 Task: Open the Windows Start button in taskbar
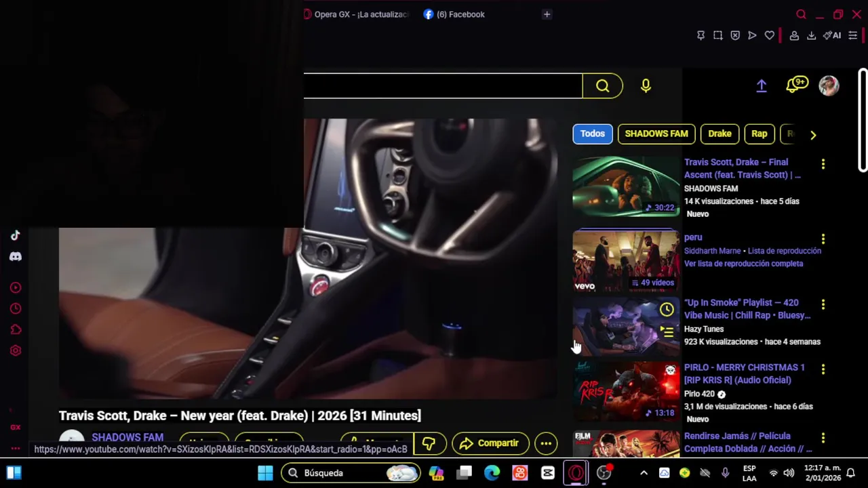[x=265, y=473]
